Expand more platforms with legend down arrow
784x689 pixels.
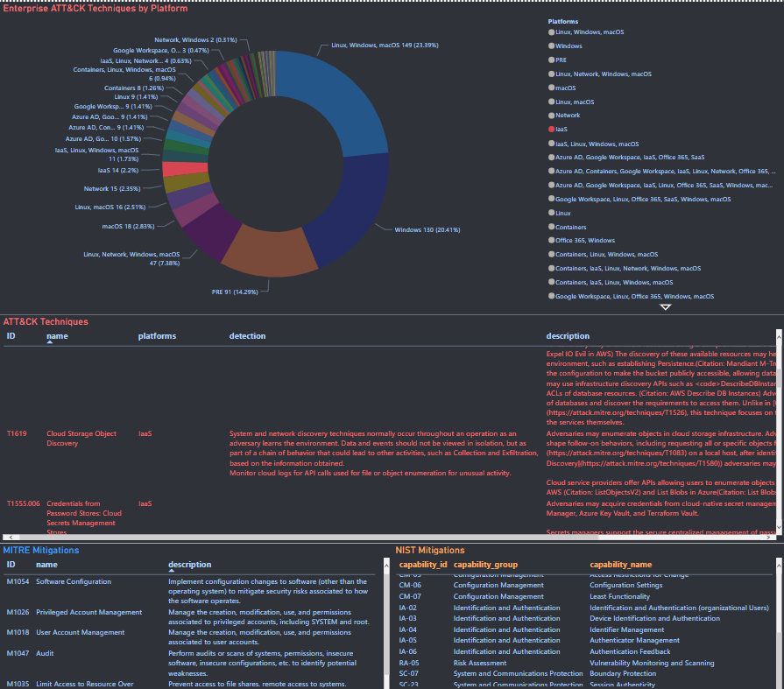pos(665,307)
